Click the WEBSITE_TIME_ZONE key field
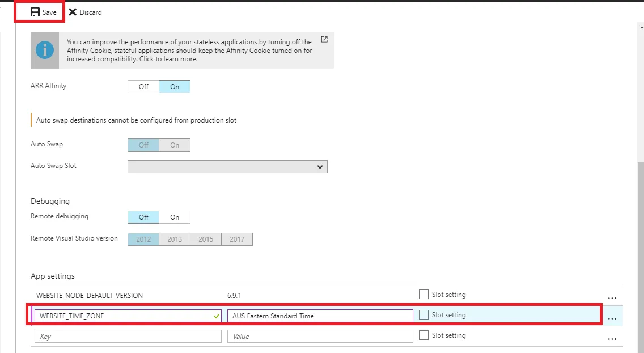The image size is (644, 353). coord(128,316)
